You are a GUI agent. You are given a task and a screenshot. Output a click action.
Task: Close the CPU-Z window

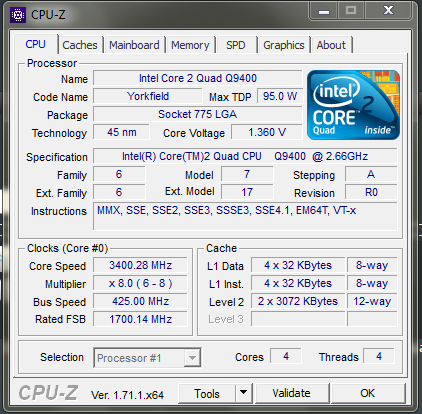point(389,10)
